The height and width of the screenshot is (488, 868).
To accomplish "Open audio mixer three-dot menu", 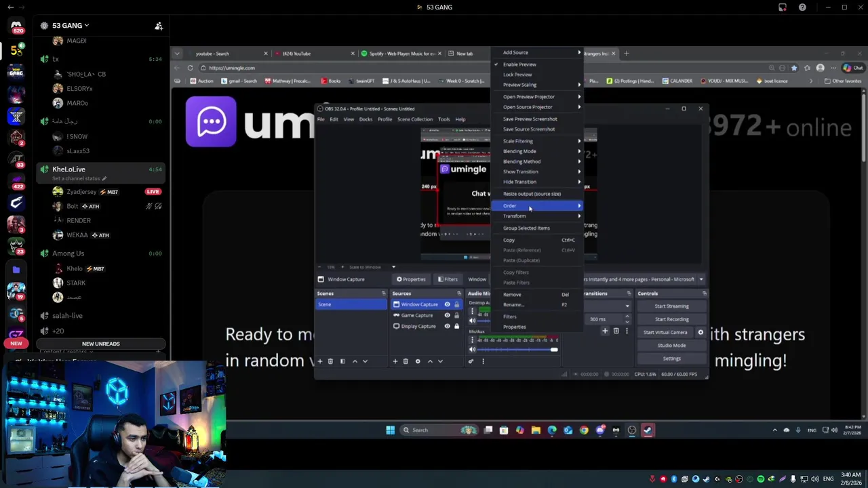I will pos(483,361).
